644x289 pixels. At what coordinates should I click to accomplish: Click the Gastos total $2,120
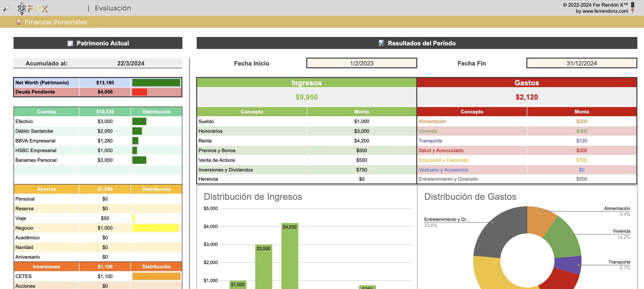coord(527,97)
